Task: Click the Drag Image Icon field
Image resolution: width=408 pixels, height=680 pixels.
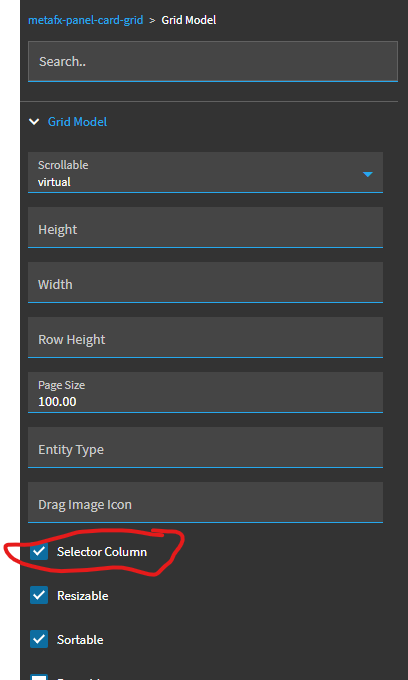Action: click(205, 503)
